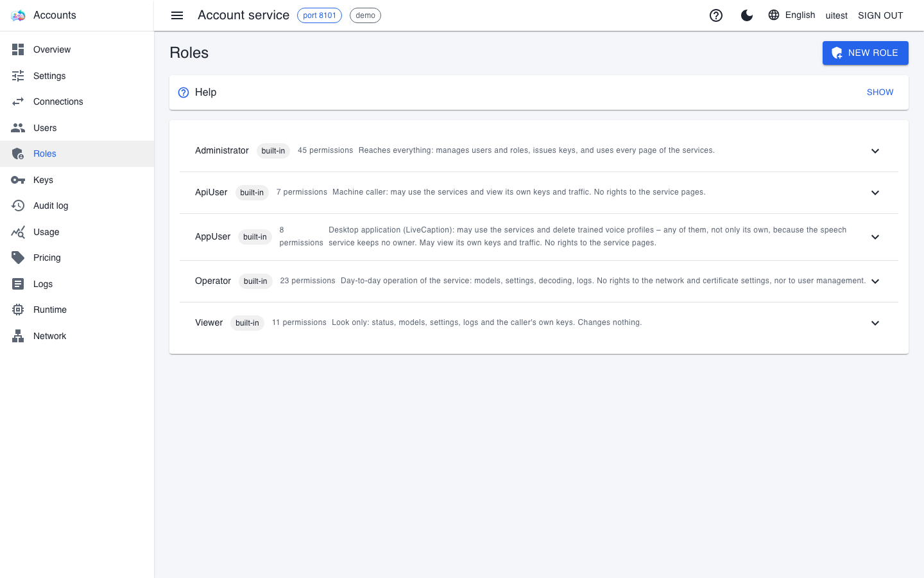924x578 pixels.
Task: Create a role with NEW ROLE button
Action: click(865, 53)
